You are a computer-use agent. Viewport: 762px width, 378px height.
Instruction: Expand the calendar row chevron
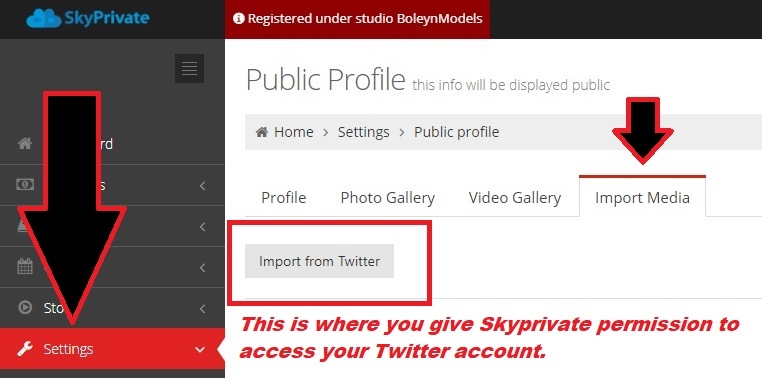point(203,268)
